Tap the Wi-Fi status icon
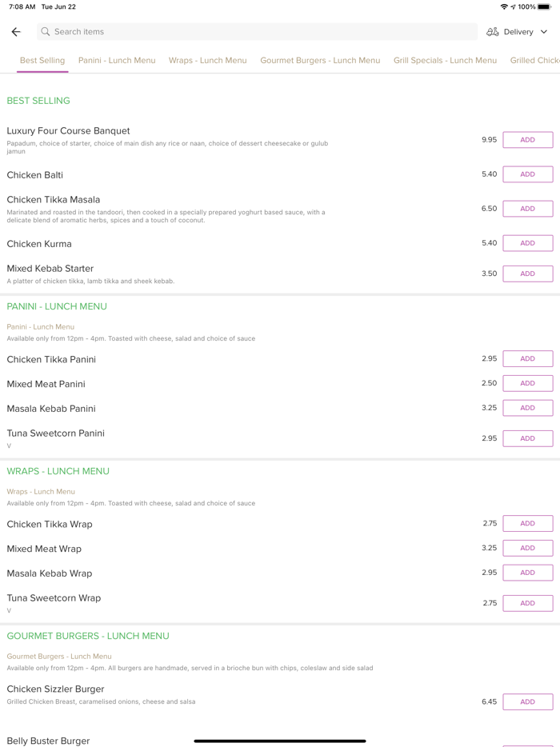The height and width of the screenshot is (747, 560). 504,6
